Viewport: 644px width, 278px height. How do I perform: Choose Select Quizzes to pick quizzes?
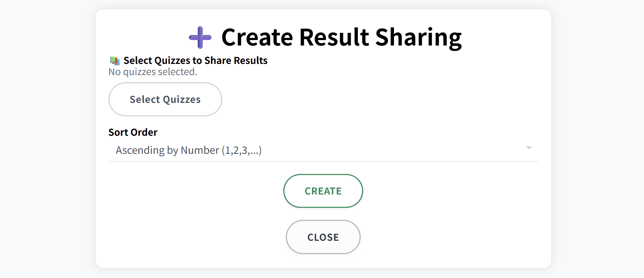(x=165, y=99)
